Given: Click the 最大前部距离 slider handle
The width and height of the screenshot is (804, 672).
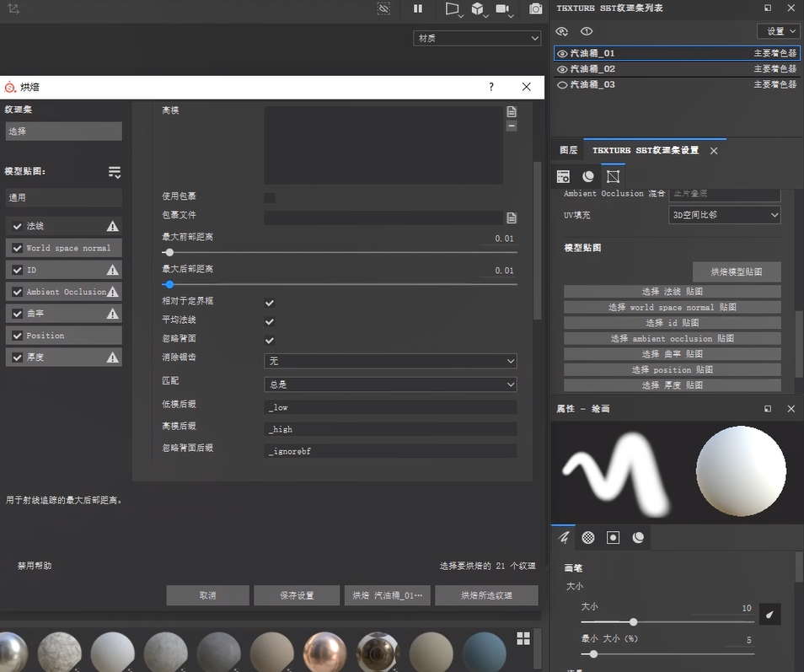Looking at the screenshot, I should 169,252.
